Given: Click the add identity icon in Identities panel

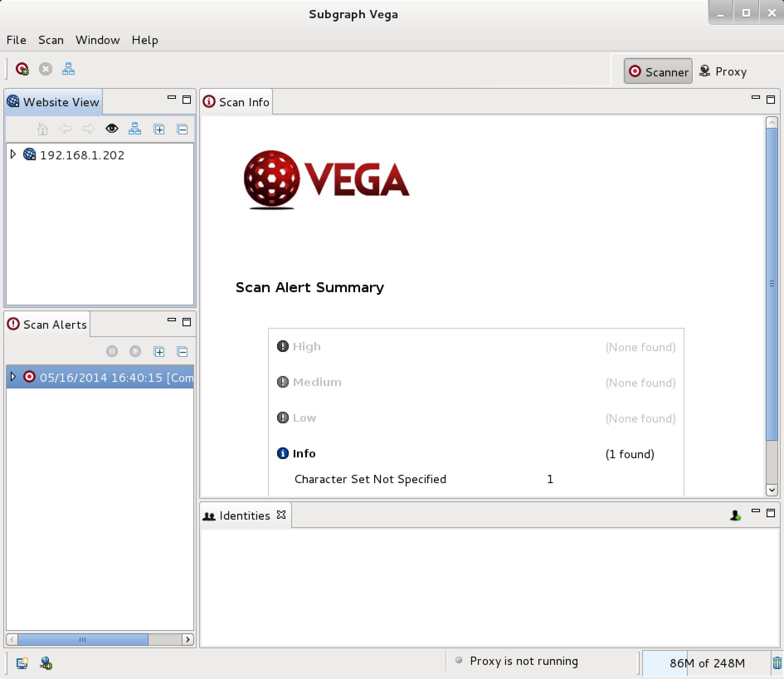Looking at the screenshot, I should tap(735, 515).
